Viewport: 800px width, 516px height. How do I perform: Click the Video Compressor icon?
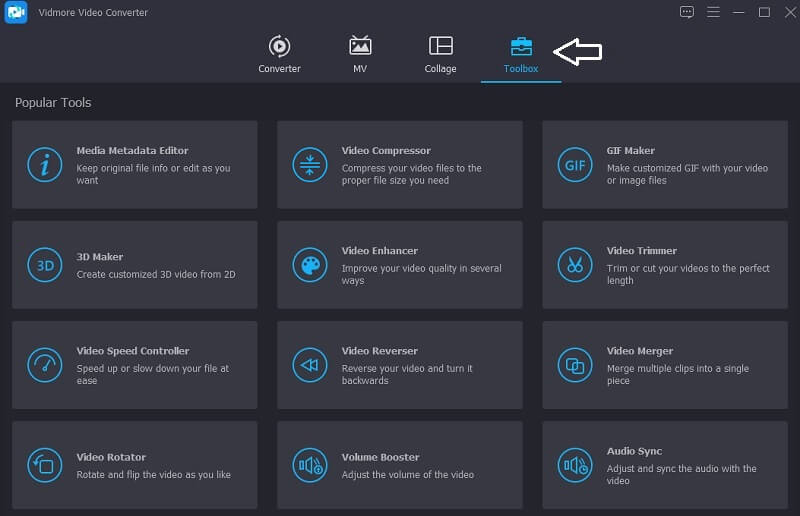309,165
